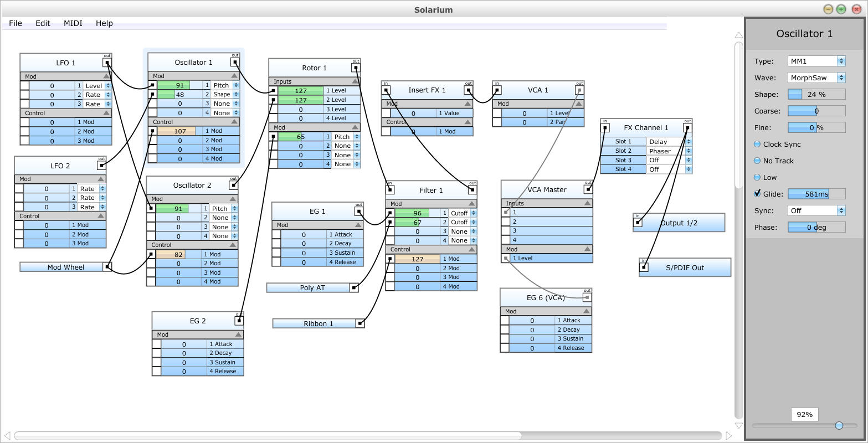Select the Oscillator 2 module header
The width and height of the screenshot is (868, 443).
[x=192, y=185]
